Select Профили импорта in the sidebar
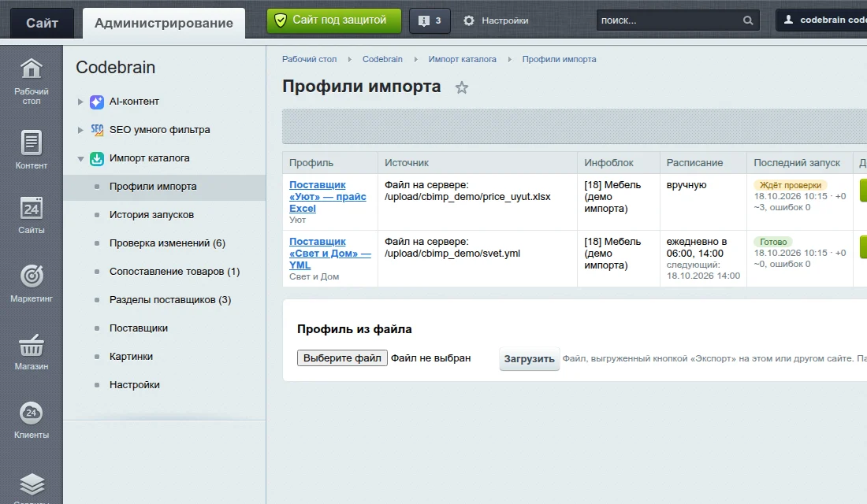Screen dimensions: 867x504 point(164,187)
